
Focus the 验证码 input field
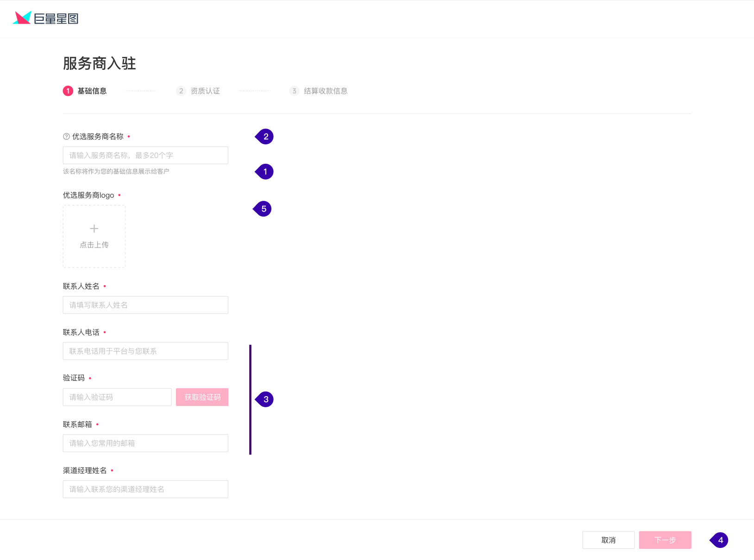[117, 397]
